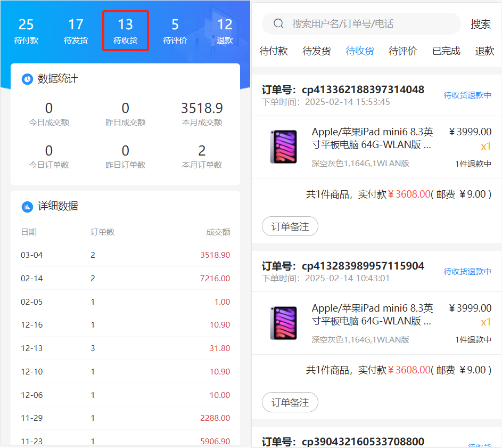The width and height of the screenshot is (502, 448).
Task: Select the 03-04 date row
Action: (x=126, y=255)
